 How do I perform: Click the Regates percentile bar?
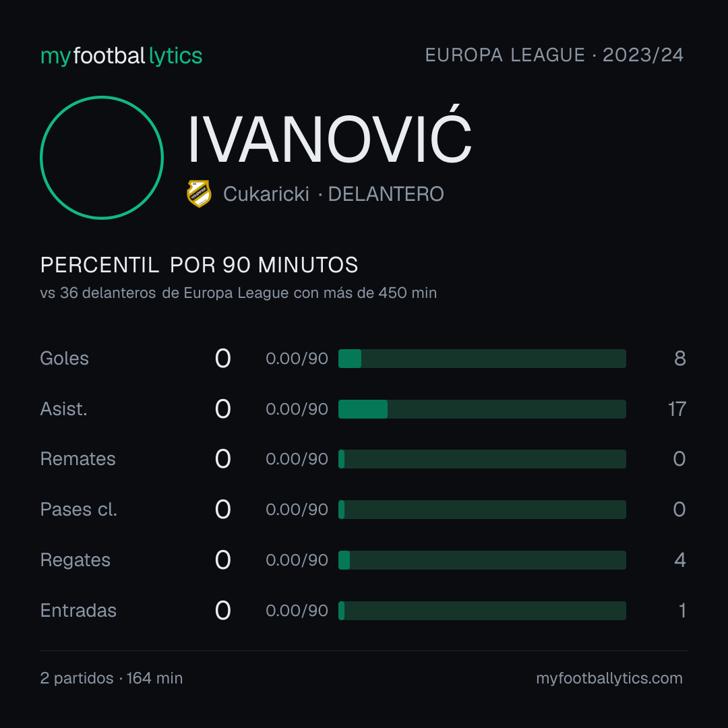pyautogui.click(x=482, y=560)
